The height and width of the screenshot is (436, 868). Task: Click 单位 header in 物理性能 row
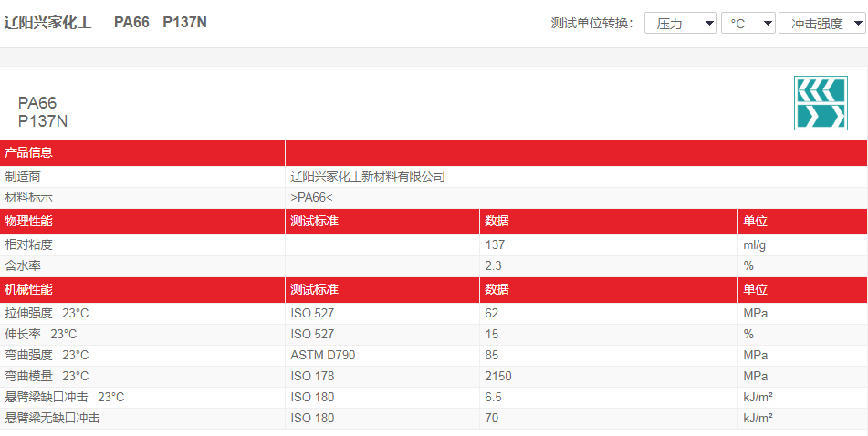click(755, 222)
